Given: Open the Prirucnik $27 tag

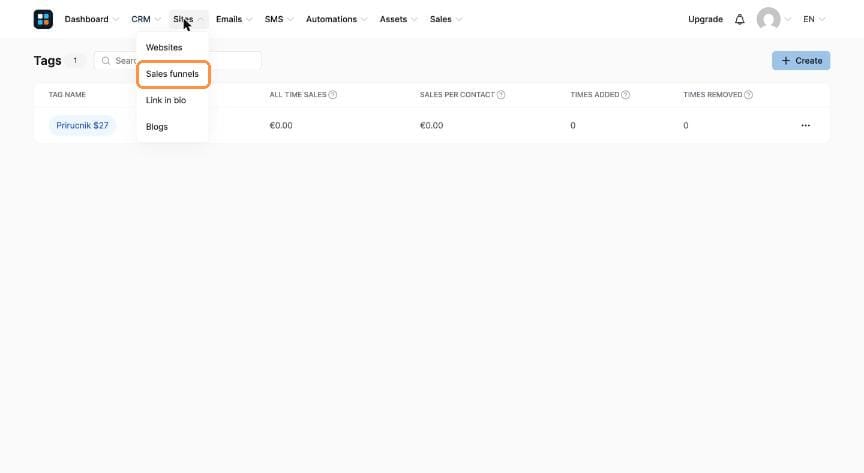Looking at the screenshot, I should [82, 126].
